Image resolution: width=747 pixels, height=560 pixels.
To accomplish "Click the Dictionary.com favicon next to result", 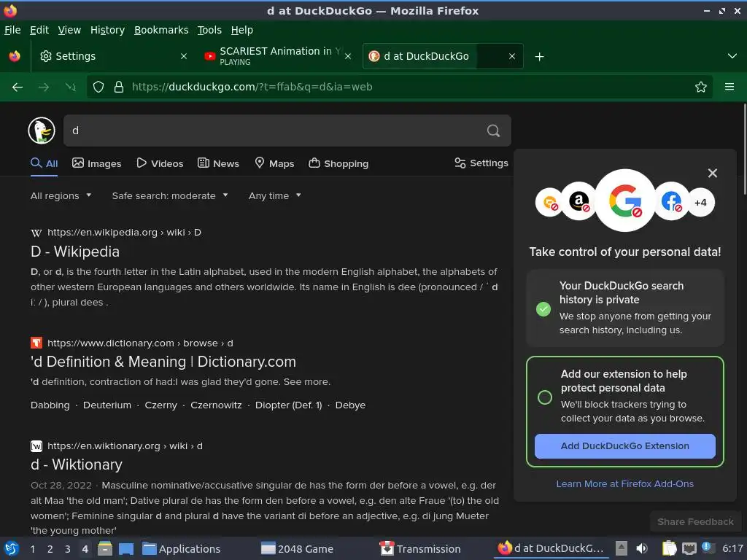I will point(36,343).
